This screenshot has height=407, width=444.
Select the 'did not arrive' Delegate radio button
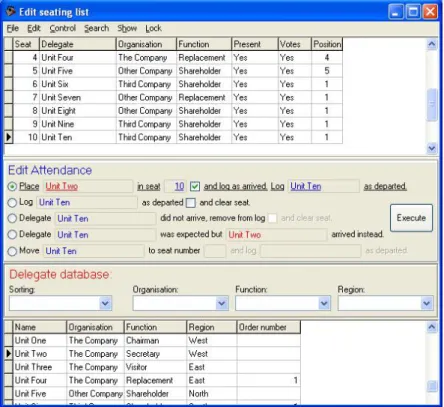coord(12,218)
